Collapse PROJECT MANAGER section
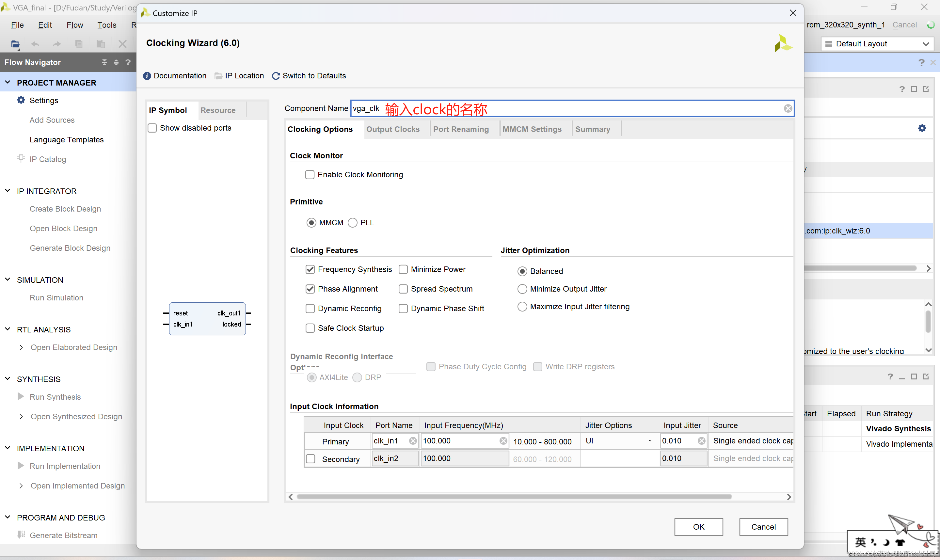 coord(8,82)
